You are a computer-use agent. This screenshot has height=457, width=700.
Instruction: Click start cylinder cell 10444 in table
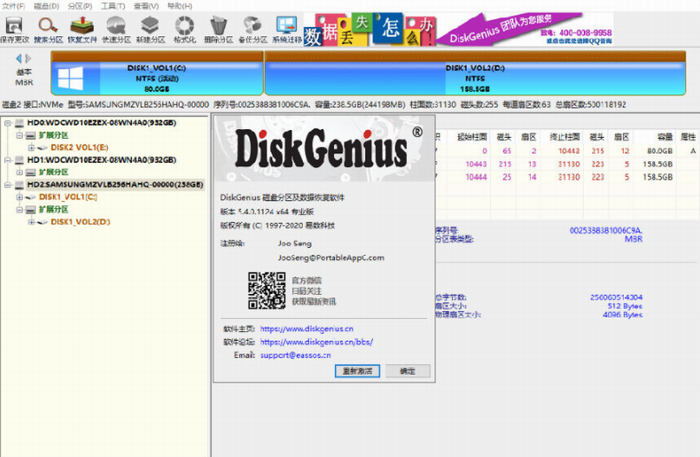[476, 177]
